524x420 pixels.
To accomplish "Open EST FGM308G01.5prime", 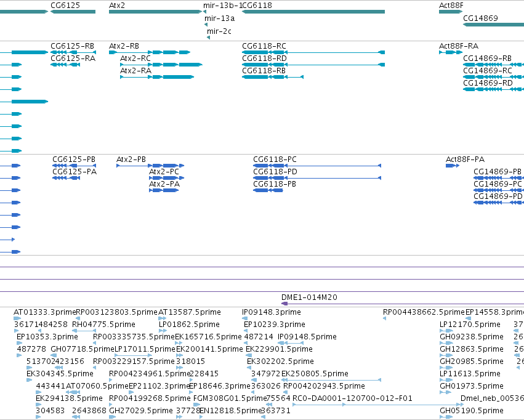I will click(230, 398).
